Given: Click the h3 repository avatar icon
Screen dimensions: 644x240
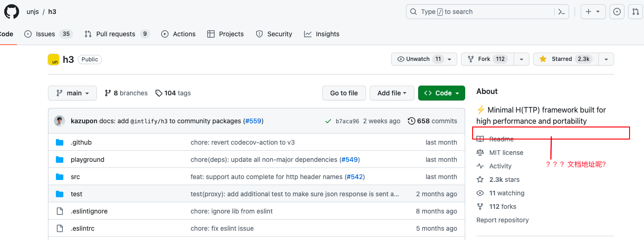Looking at the screenshot, I should (54, 60).
